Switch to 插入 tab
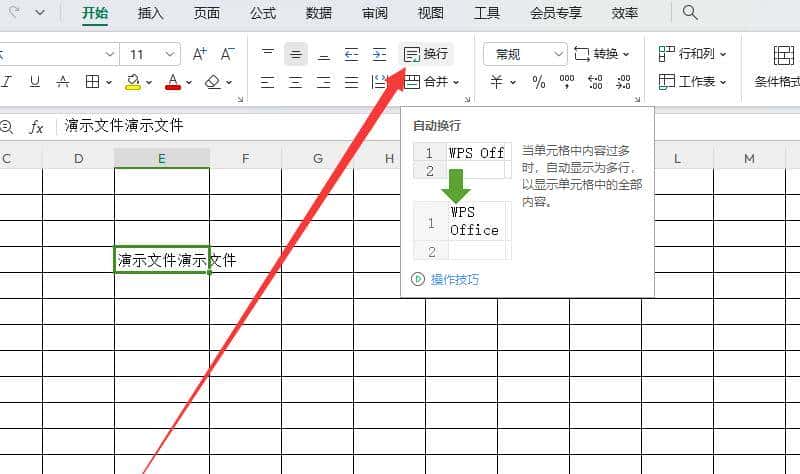The height and width of the screenshot is (474, 800). 150,13
